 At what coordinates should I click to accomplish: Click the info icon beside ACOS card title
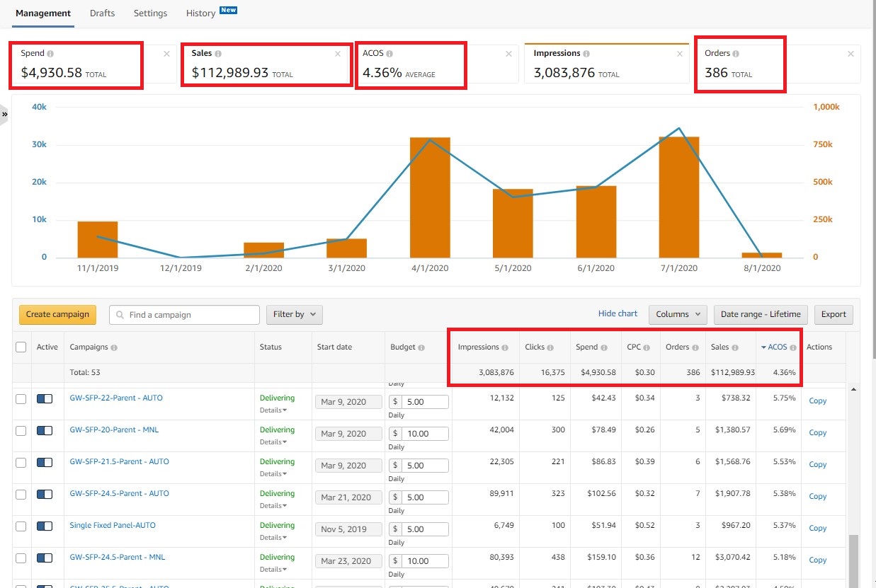point(389,54)
